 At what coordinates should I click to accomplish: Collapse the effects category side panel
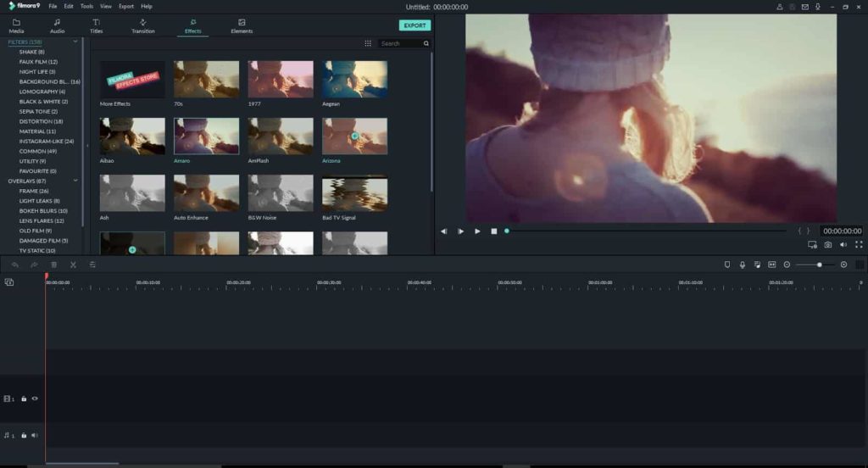[87, 146]
